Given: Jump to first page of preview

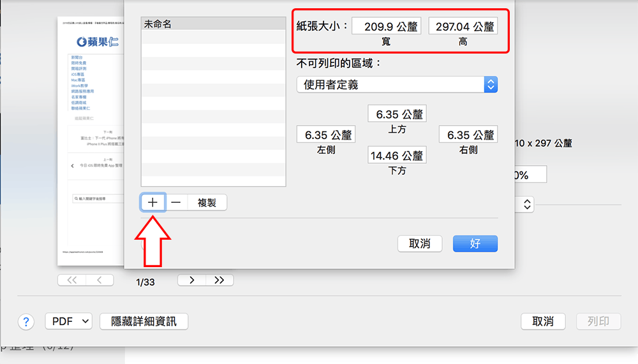Looking at the screenshot, I should click(x=72, y=280).
